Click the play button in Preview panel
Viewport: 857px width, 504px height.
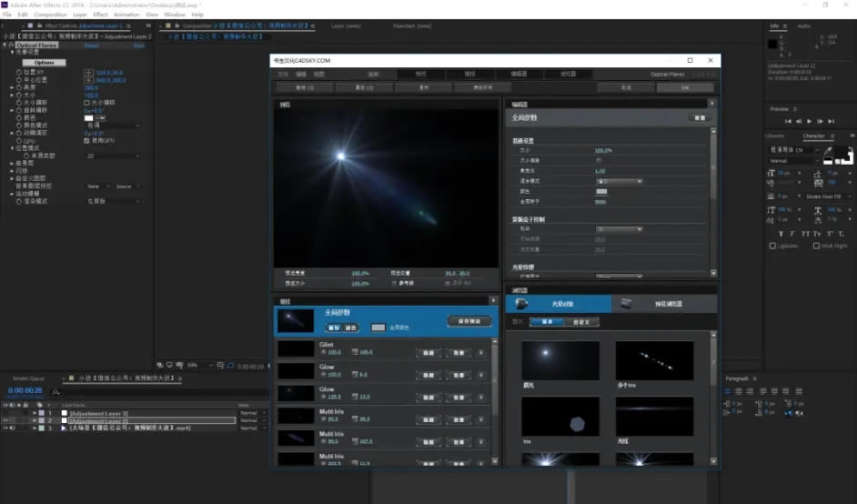coord(808,121)
